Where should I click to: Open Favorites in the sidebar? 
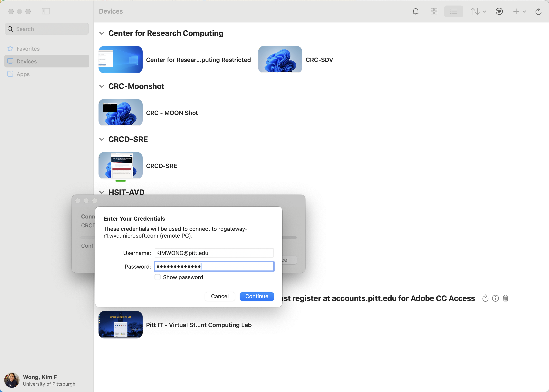(47, 49)
